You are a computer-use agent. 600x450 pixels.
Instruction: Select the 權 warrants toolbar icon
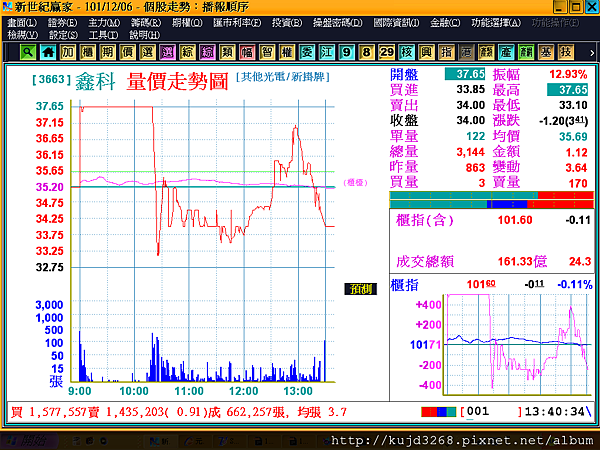287,52
